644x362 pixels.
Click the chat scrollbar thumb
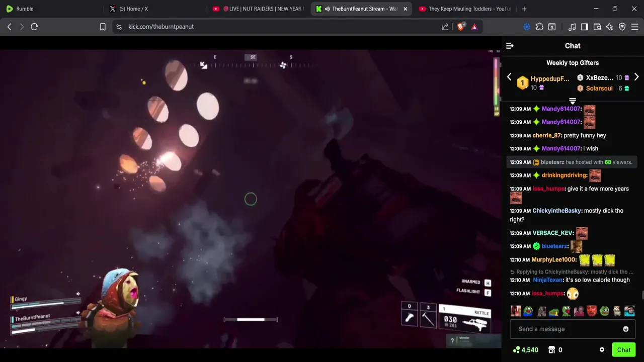(642, 295)
